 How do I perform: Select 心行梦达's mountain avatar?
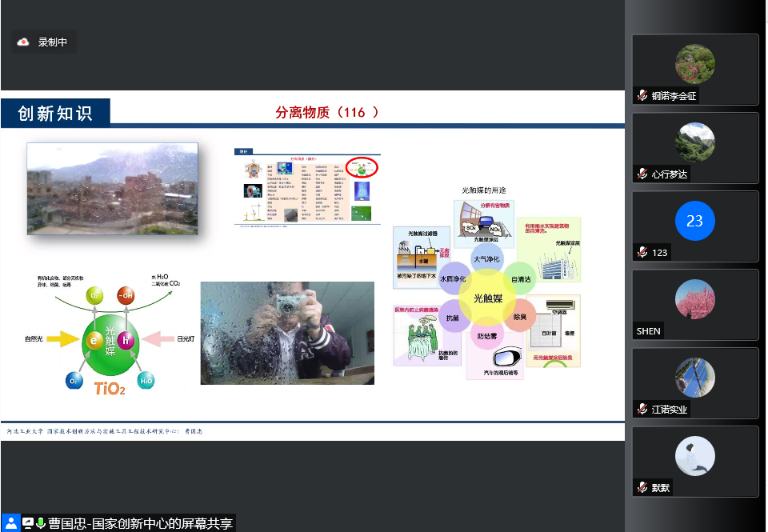(694, 142)
